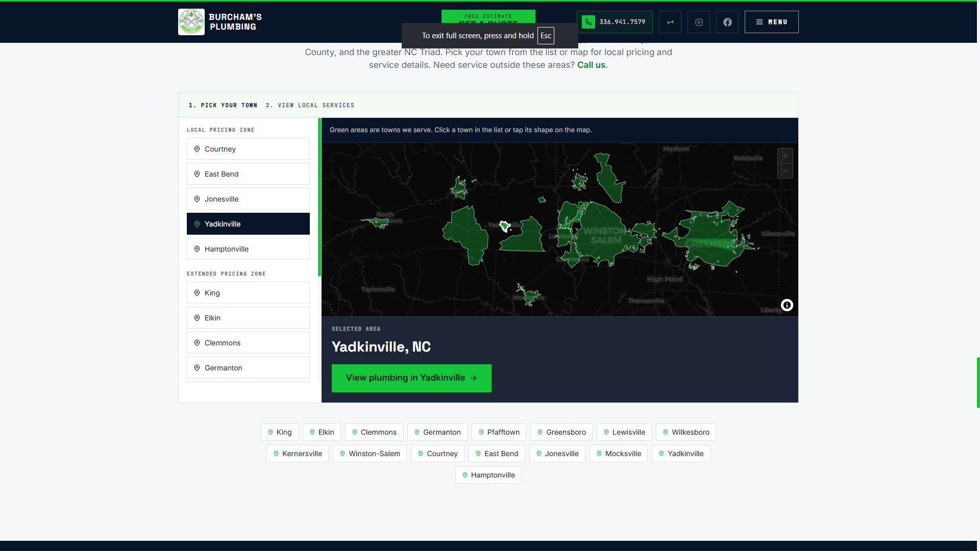Open the bowtie social profile icon
This screenshot has width=980, height=551.
click(670, 22)
